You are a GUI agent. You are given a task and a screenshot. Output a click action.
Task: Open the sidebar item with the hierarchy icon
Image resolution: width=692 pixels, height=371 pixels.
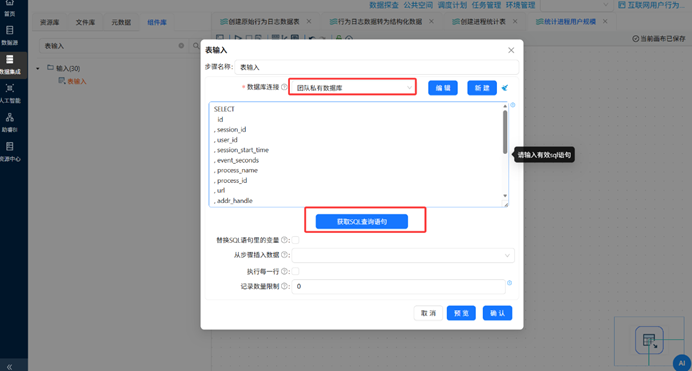9,123
